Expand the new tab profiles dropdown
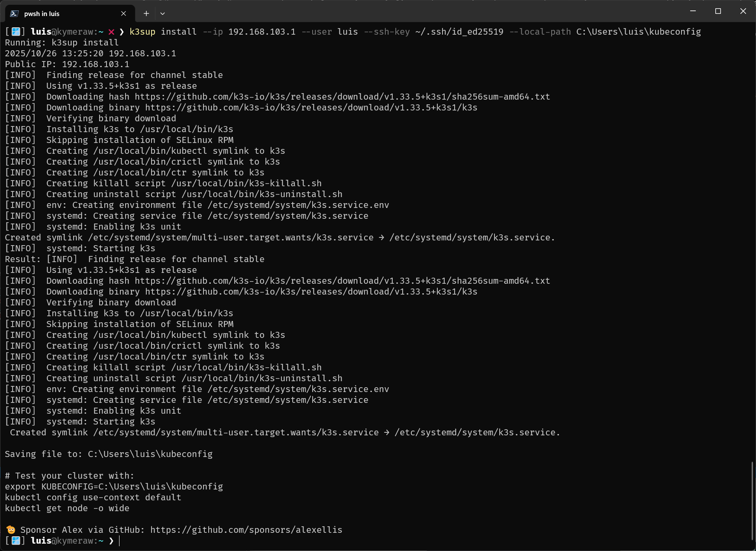Screen dimensions: 756x551 point(162,13)
